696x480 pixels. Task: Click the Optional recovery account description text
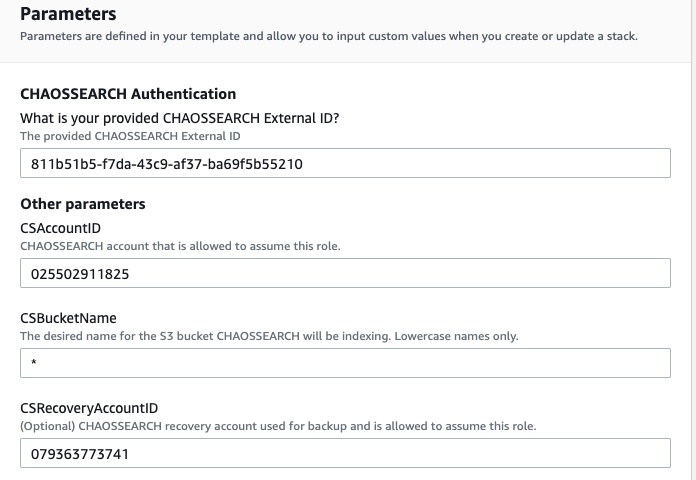[x=278, y=426]
